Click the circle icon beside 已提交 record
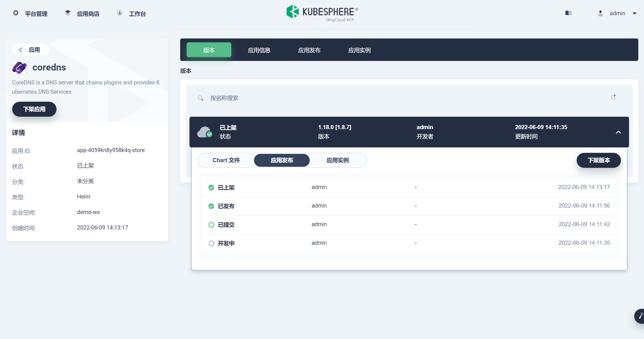The height and width of the screenshot is (339, 644). coord(211,225)
